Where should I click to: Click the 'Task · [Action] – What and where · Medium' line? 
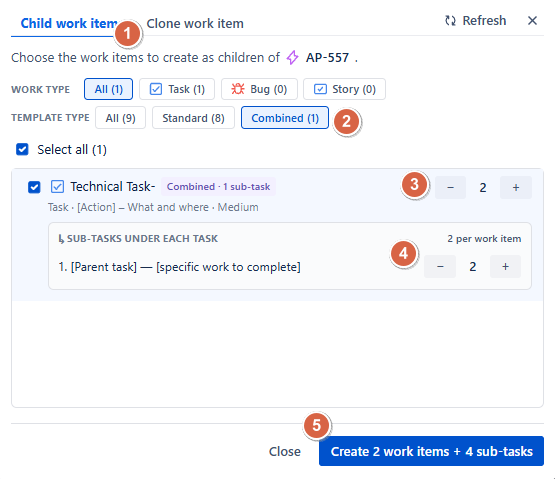coord(153,207)
